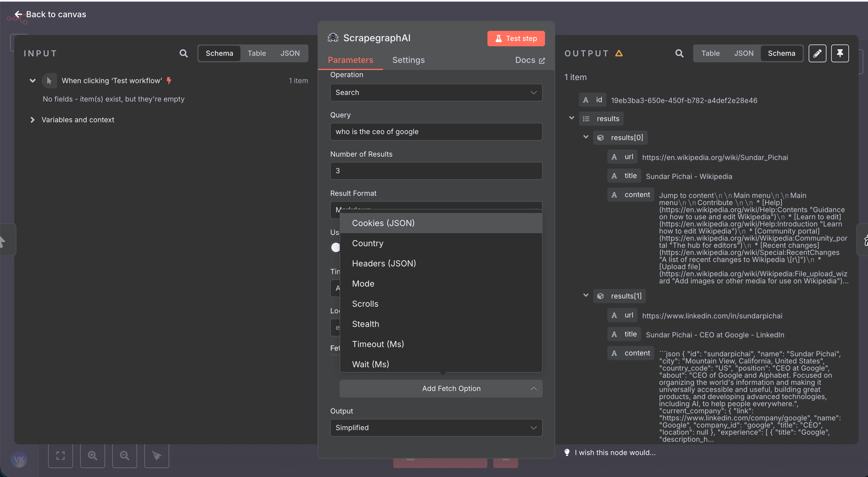Click the Number of Results field
Screen dimensions: 868x477
pos(436,171)
